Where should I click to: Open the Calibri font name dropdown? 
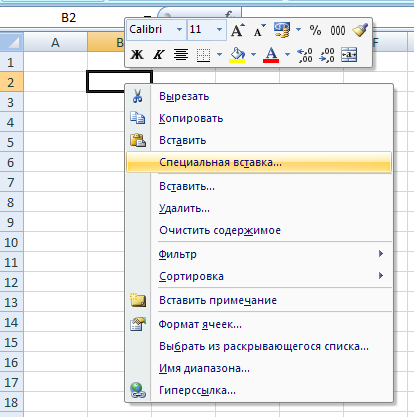179,29
